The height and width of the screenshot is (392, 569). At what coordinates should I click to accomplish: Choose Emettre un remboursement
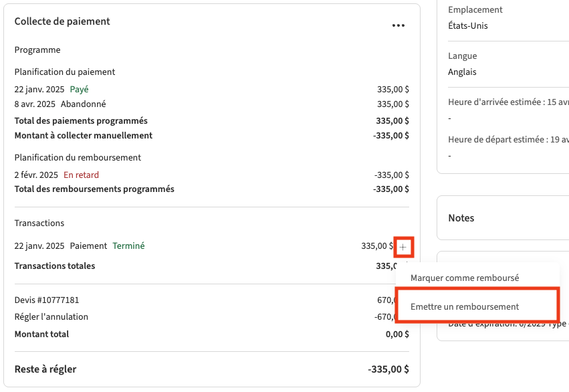pyautogui.click(x=464, y=306)
